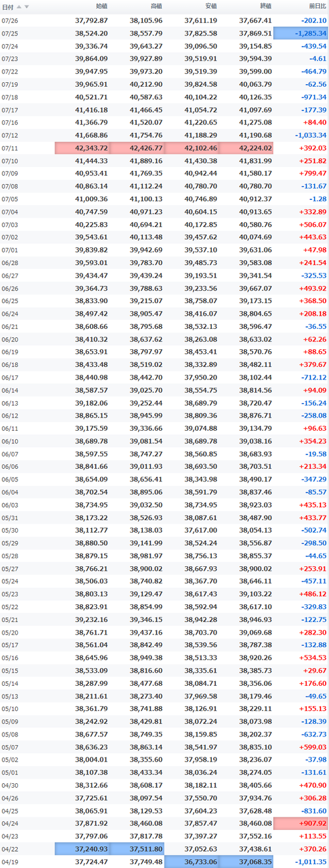
Task: Select the highlighted opening price 42,343.72
Action: 82,149
